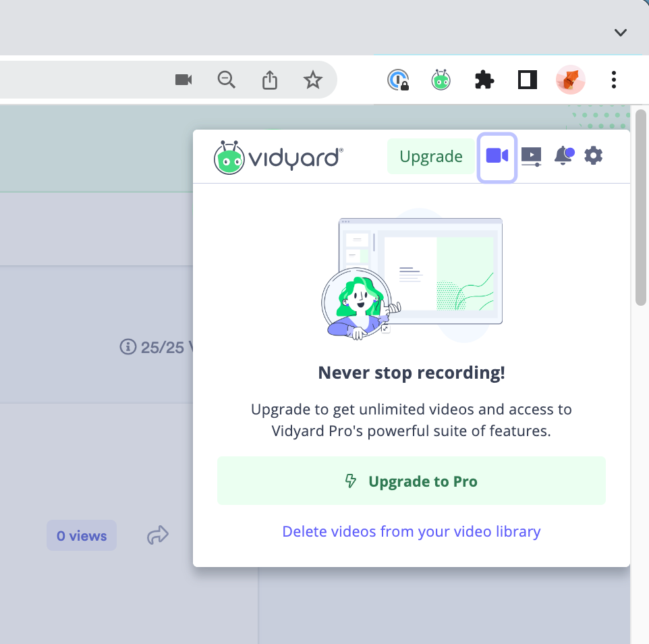The width and height of the screenshot is (649, 644).
Task: Click the info icon beside 25/25
Action: [x=128, y=347]
